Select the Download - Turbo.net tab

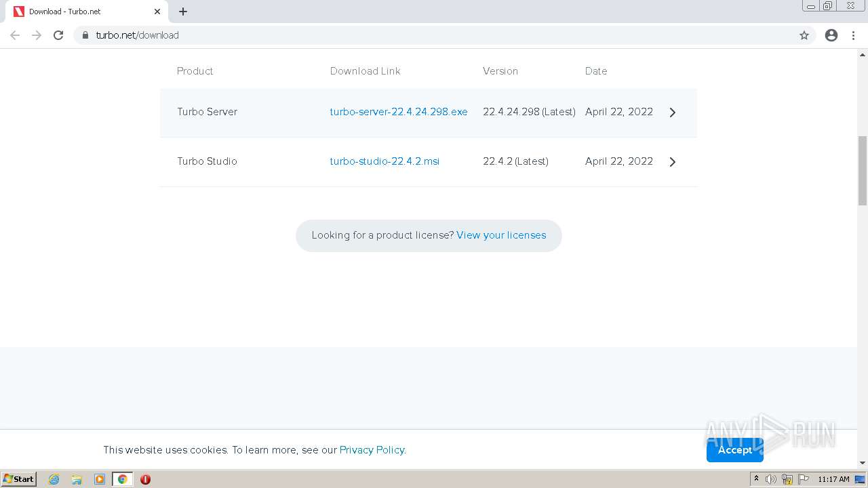87,12
